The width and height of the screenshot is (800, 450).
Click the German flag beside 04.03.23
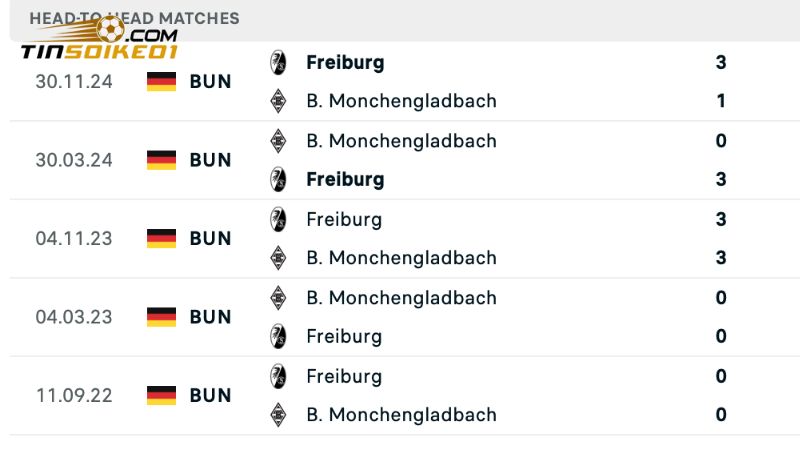pos(161,317)
